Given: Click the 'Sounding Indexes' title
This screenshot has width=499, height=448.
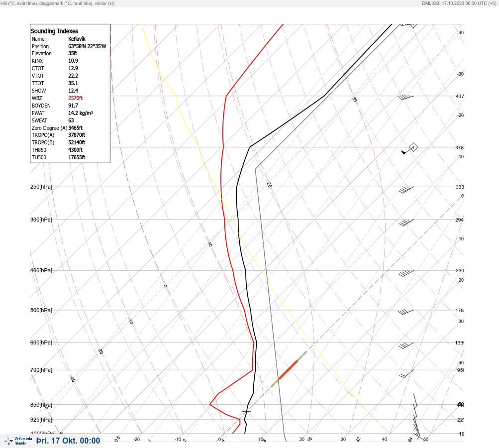Looking at the screenshot, I should click(54, 31).
